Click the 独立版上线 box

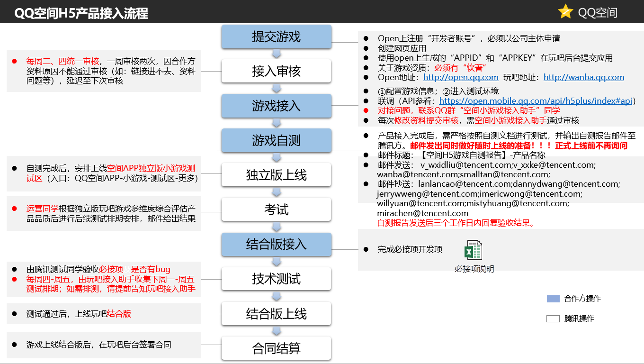pyautogui.click(x=276, y=174)
